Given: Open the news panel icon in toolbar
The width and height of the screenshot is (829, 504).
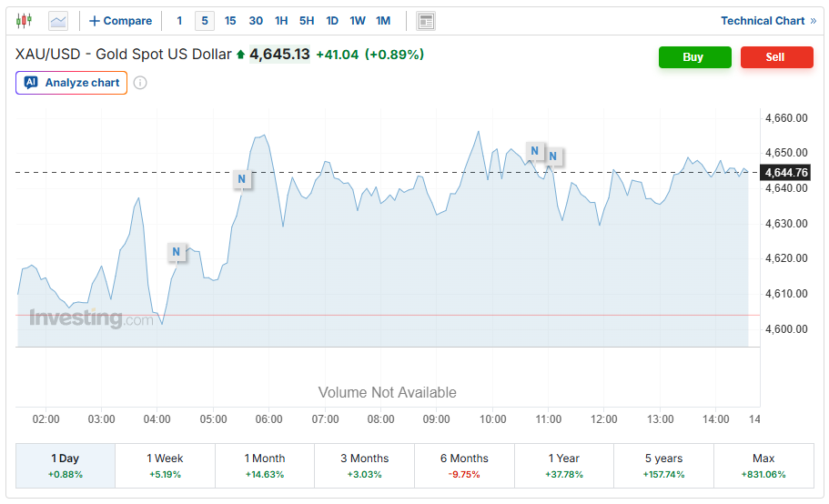Looking at the screenshot, I should click(426, 21).
